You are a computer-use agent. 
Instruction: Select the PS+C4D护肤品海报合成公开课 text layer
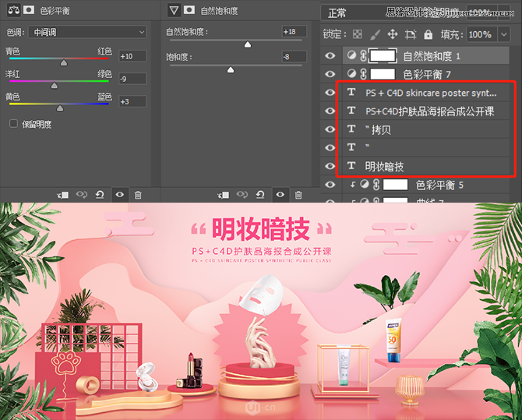click(429, 111)
